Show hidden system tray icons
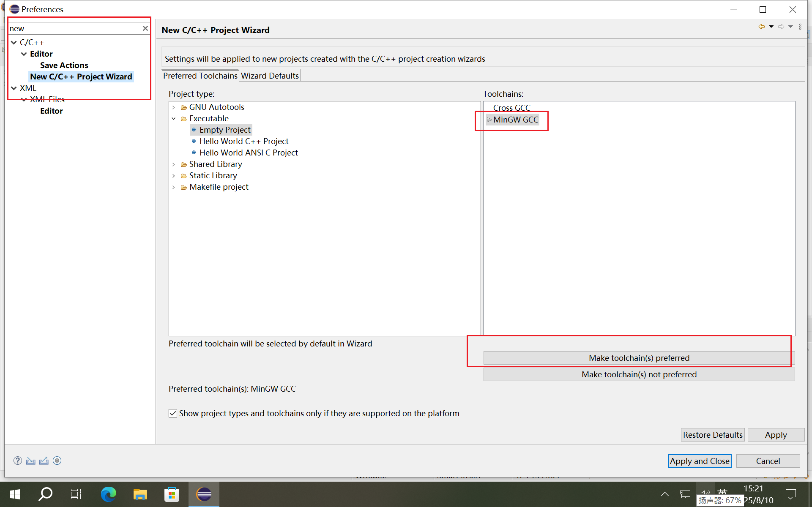 click(664, 494)
